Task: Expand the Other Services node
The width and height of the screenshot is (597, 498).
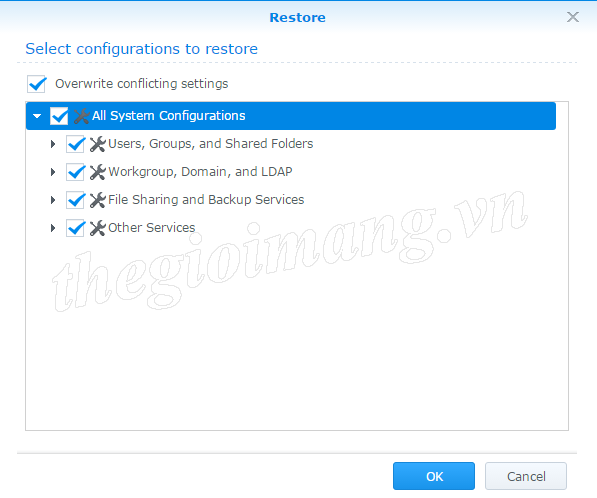Action: pos(53,228)
